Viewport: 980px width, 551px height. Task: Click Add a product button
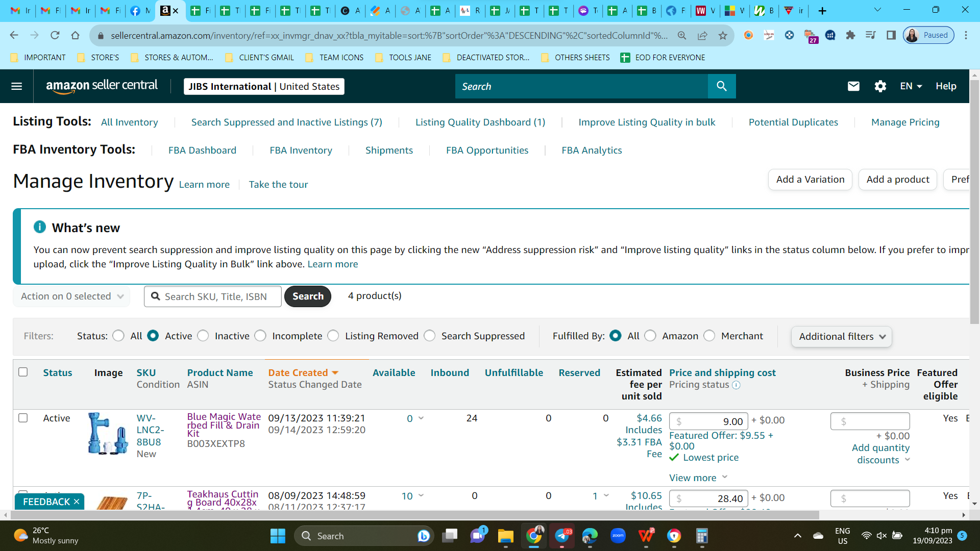click(897, 180)
